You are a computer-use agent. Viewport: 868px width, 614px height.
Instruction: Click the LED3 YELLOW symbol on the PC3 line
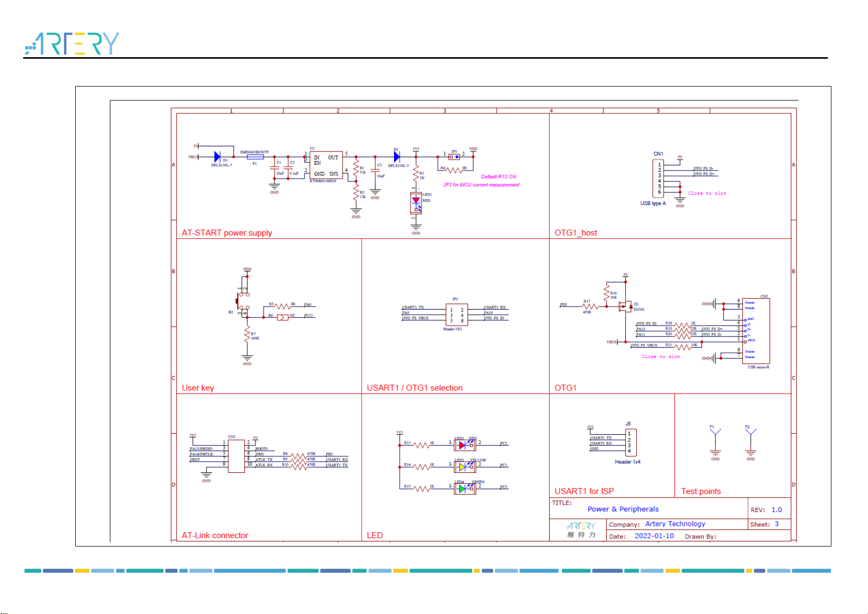tap(465, 467)
